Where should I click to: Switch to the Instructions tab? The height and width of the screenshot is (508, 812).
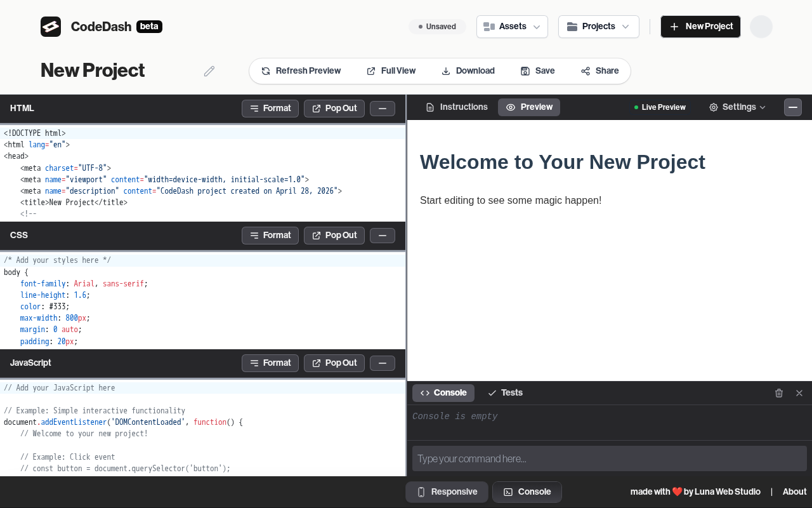click(457, 107)
